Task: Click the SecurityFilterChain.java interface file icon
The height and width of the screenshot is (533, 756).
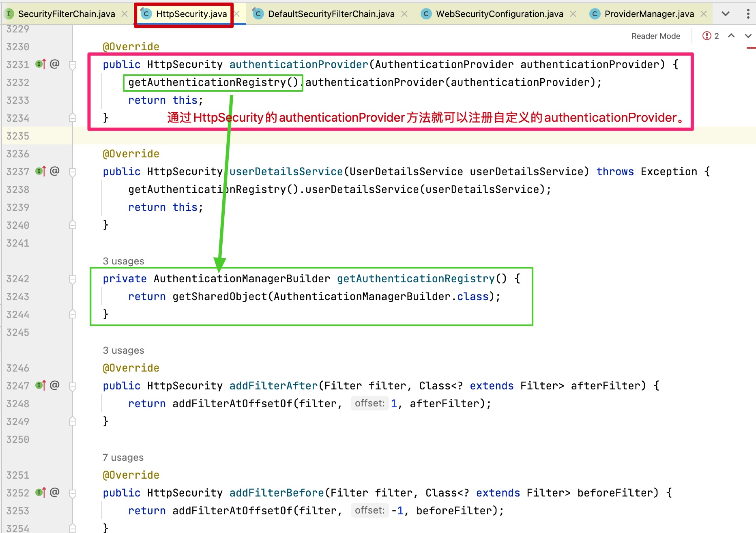Action: [9, 14]
